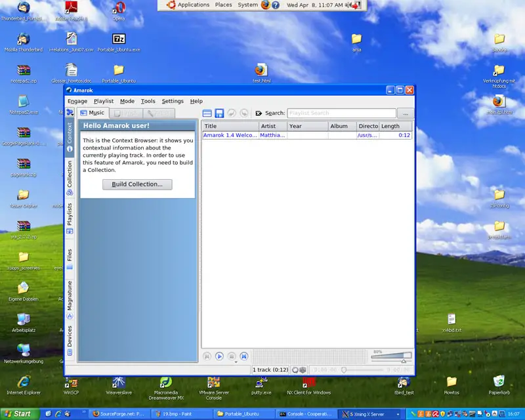Viewport: 525px width, 420px height.
Task: Open the stop button's dropdown arrow
Action: coord(236,362)
